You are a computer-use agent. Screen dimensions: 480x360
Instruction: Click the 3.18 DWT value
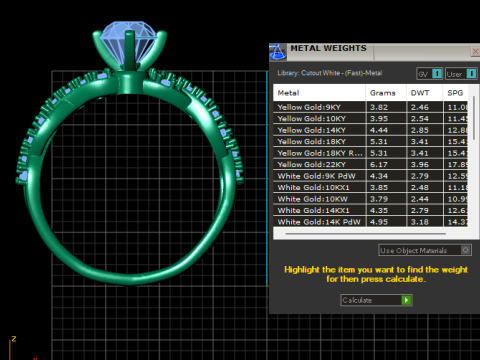420,222
